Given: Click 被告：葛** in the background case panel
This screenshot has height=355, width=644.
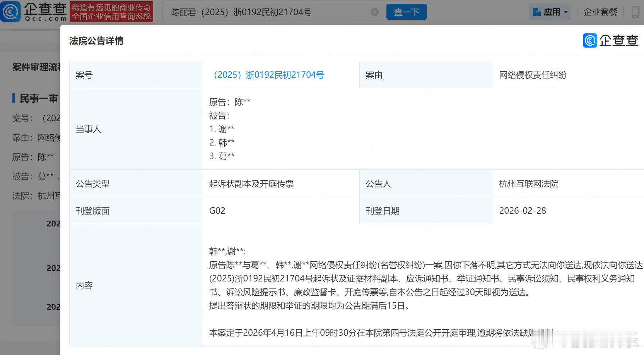Looking at the screenshot, I should pos(36,176).
